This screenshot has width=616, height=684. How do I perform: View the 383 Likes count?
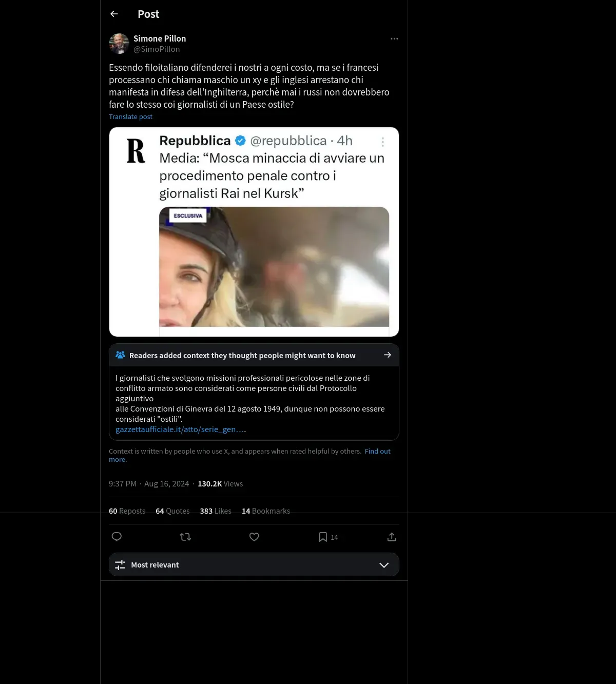pyautogui.click(x=216, y=511)
